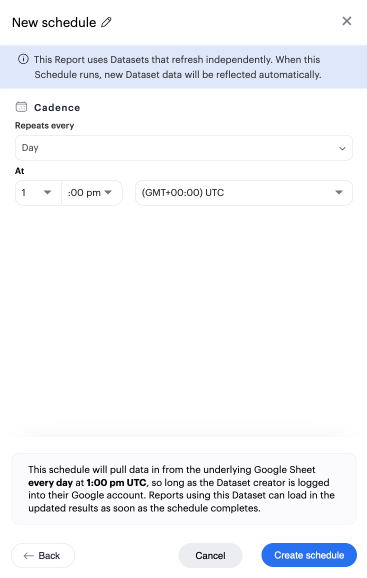Click the arrow beside the hour value
Viewport: 367px width, 578px height.
(48, 192)
